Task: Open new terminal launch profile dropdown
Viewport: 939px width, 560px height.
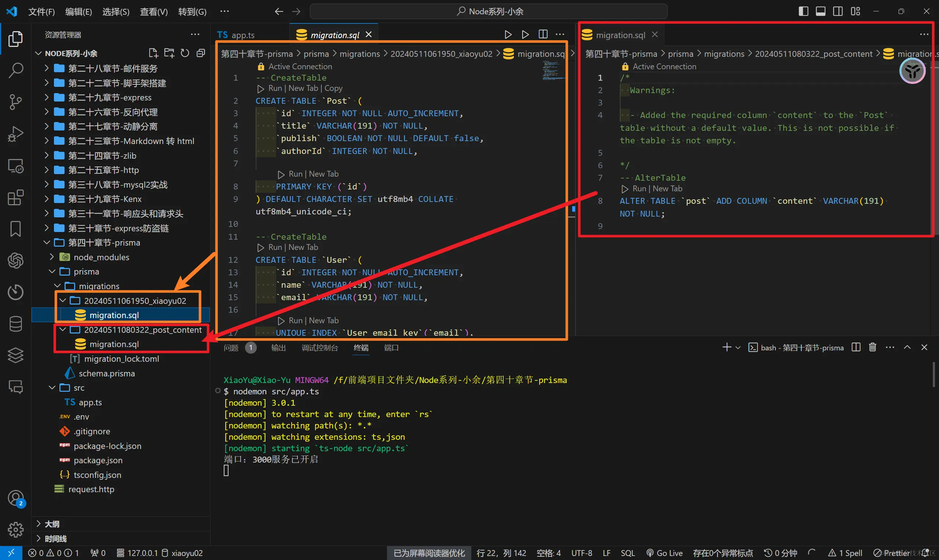Action: [738, 347]
